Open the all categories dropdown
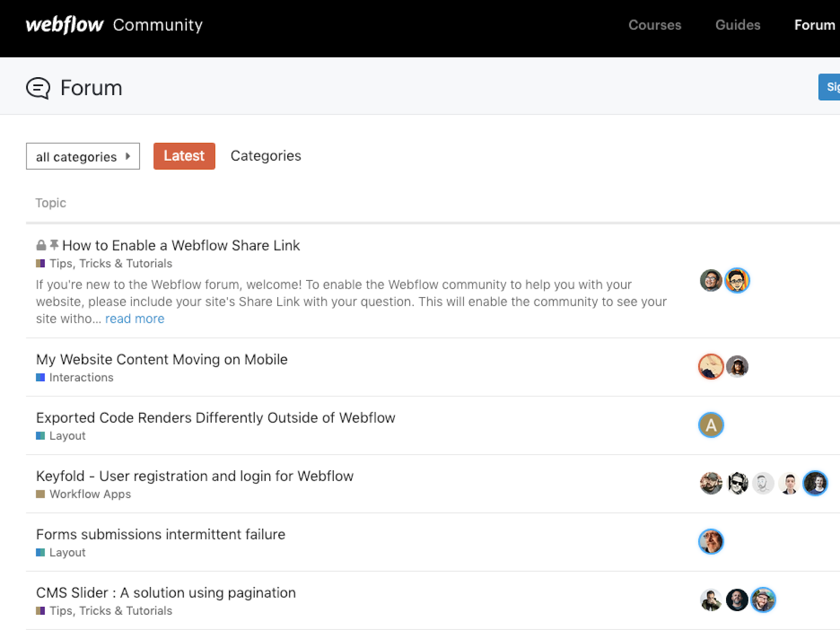 83,156
